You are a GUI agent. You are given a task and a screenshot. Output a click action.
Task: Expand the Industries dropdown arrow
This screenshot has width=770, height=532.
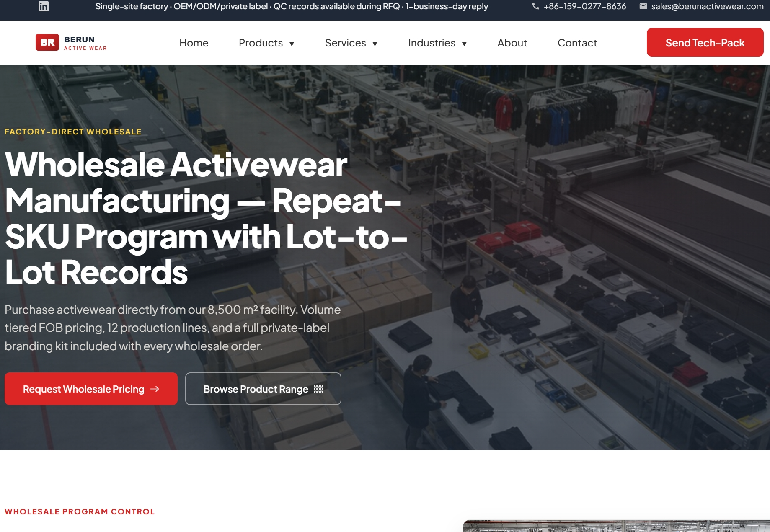(464, 44)
